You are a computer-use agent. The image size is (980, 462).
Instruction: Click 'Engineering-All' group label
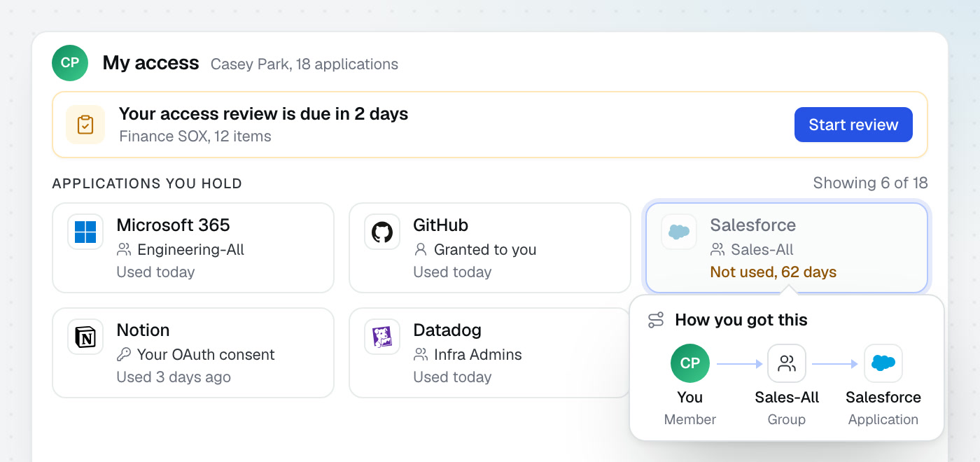point(191,249)
